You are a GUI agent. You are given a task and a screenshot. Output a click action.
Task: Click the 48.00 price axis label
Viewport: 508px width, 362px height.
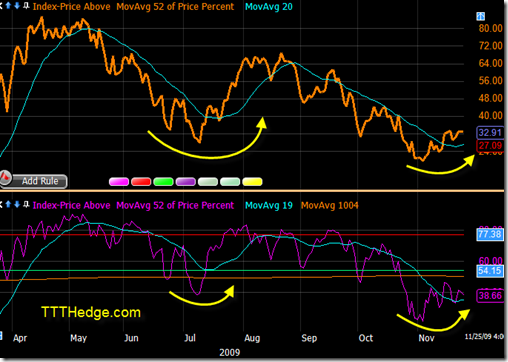pyautogui.click(x=490, y=98)
